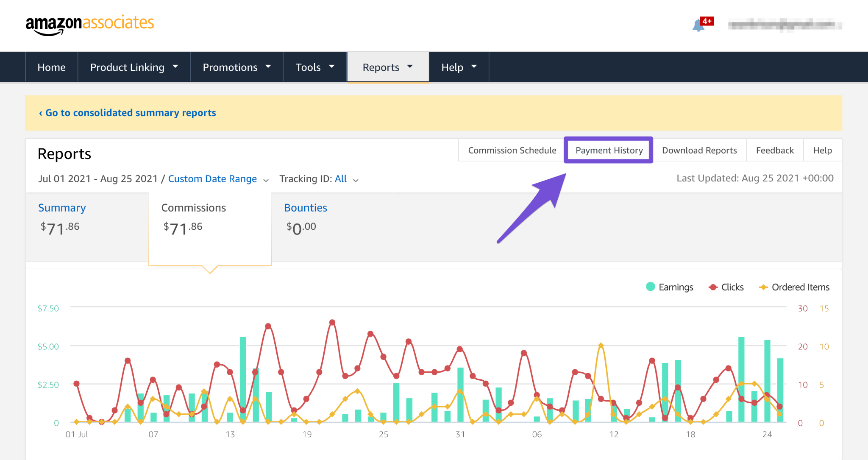Open Commission Schedule tab
Viewport: 868px width, 460px height.
[512, 151]
